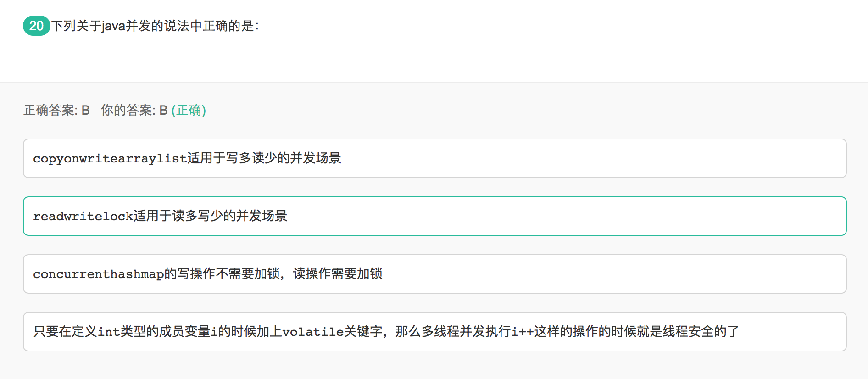The height and width of the screenshot is (379, 868).
Task: Click the question title about java并发
Action: pos(155,26)
